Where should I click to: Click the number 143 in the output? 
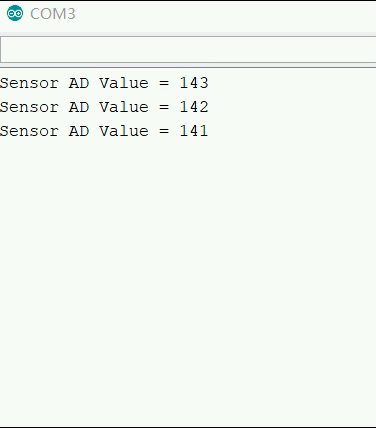[x=194, y=83]
